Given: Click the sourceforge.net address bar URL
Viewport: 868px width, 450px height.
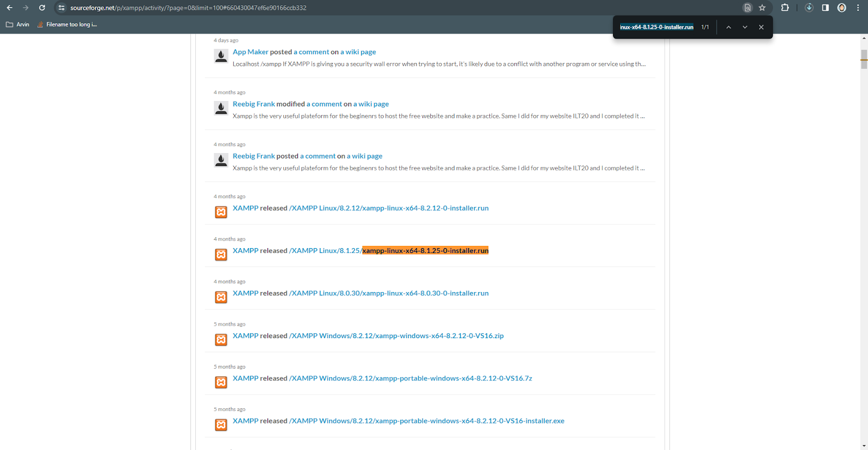Looking at the screenshot, I should pos(188,8).
